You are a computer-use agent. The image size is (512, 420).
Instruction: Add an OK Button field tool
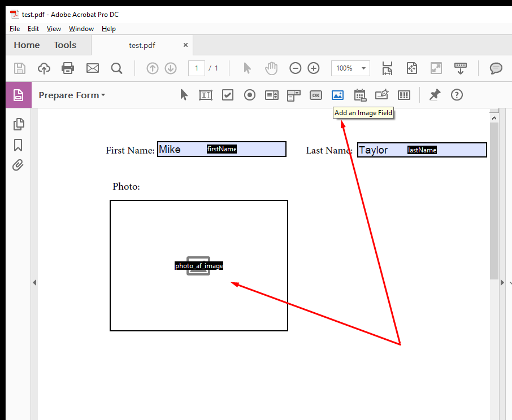click(316, 95)
